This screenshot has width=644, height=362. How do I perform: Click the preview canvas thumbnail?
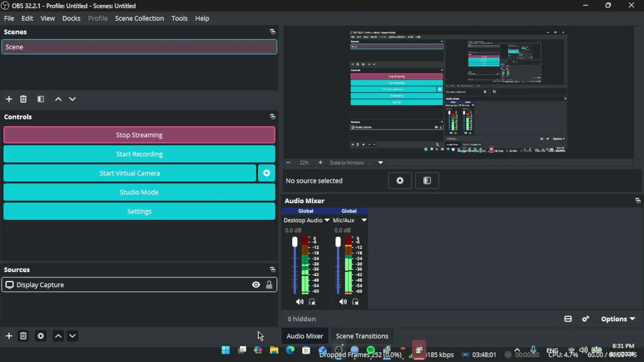[458, 91]
